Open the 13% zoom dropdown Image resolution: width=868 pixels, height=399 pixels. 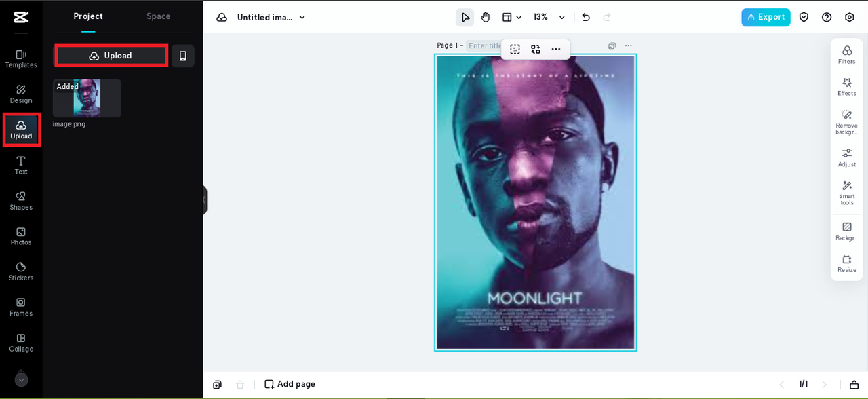point(549,17)
